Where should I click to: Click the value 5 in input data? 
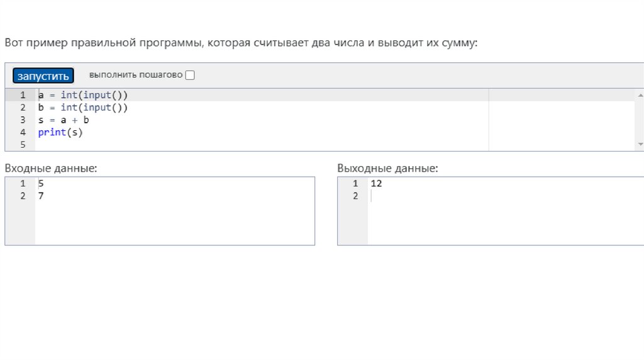[41, 184]
